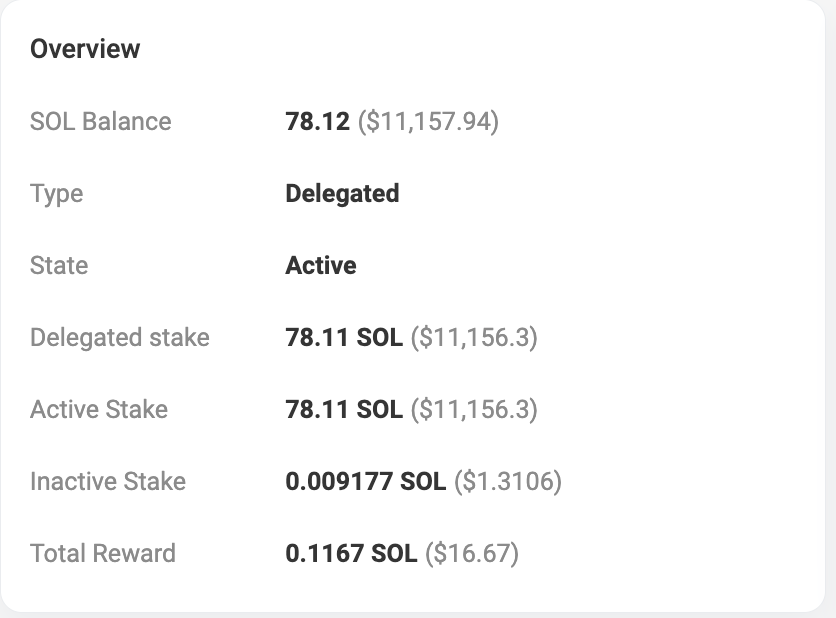Click the 78.12 SOL balance value

point(318,121)
